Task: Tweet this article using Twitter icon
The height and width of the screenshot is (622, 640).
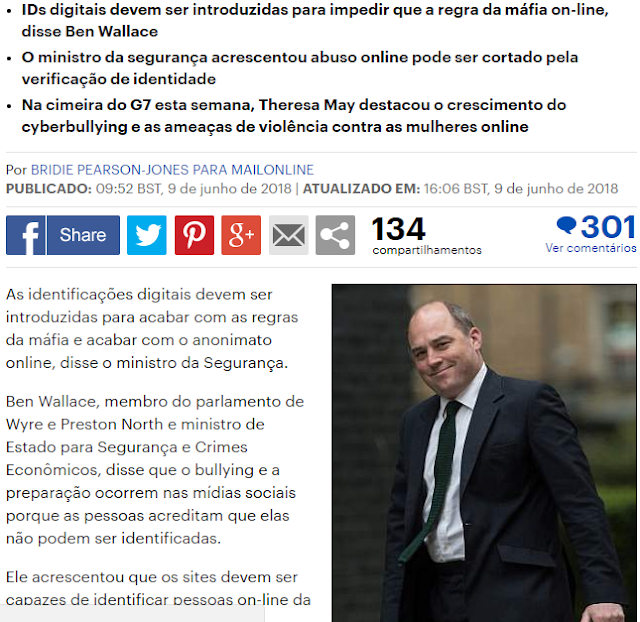Action: pyautogui.click(x=147, y=235)
